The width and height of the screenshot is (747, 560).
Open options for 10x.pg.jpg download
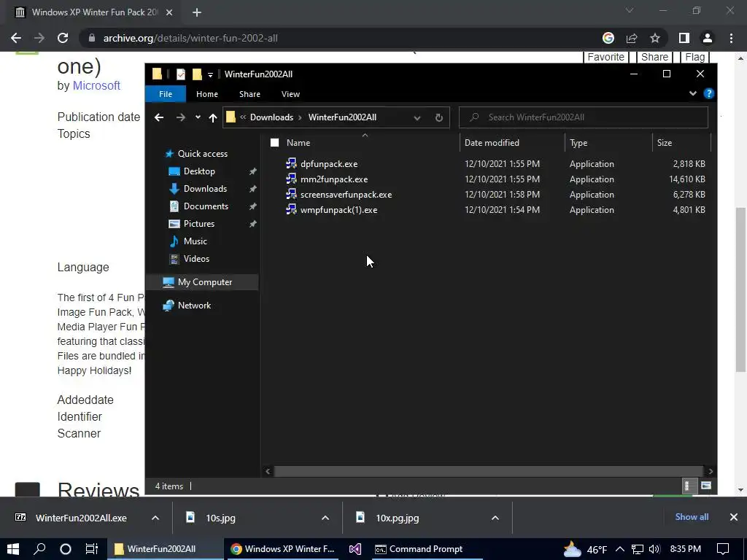495,518
